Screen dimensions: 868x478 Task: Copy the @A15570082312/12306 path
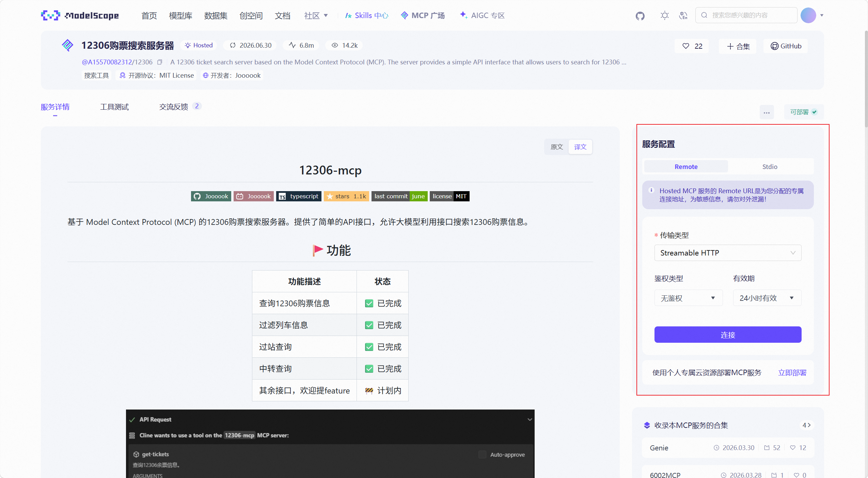point(160,62)
